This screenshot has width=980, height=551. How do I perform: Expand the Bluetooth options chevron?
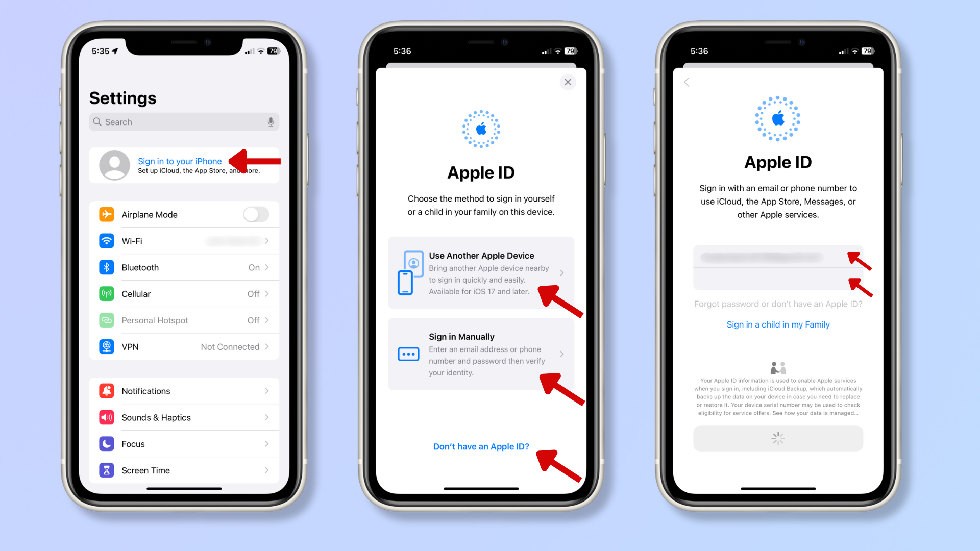coord(269,267)
